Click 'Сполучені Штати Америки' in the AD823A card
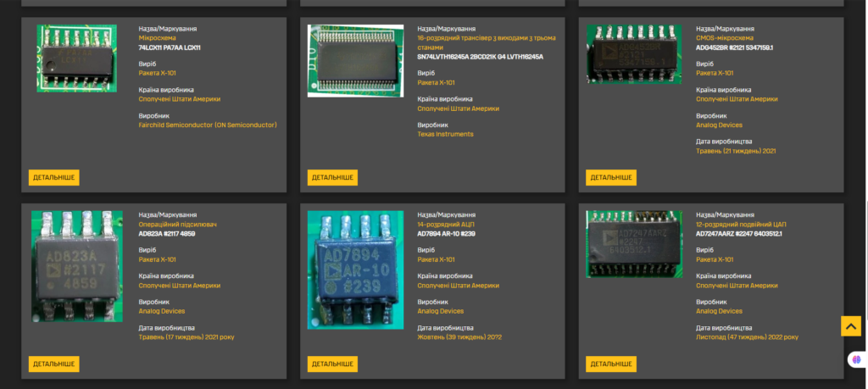The image size is (868, 389). pyautogui.click(x=180, y=286)
